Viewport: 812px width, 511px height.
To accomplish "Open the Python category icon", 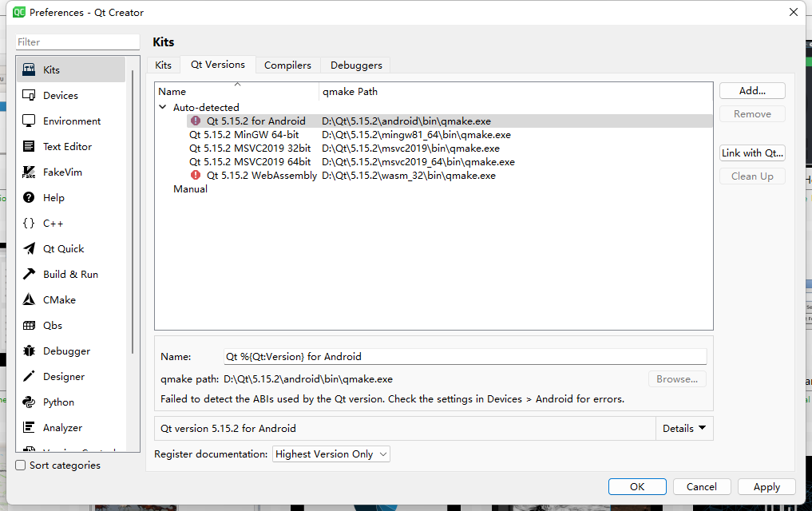I will pyautogui.click(x=29, y=402).
